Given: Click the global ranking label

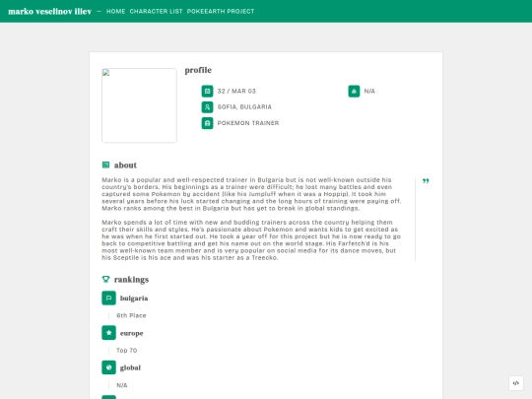Looking at the screenshot, I should (x=130, y=367).
